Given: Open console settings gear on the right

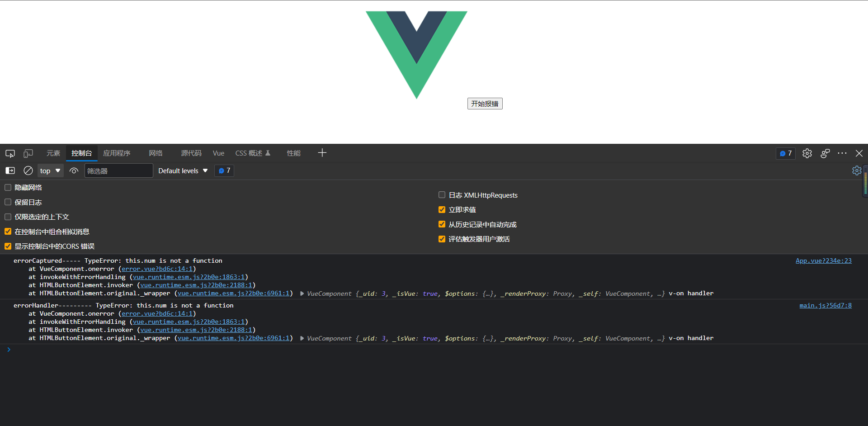Looking at the screenshot, I should point(857,170).
